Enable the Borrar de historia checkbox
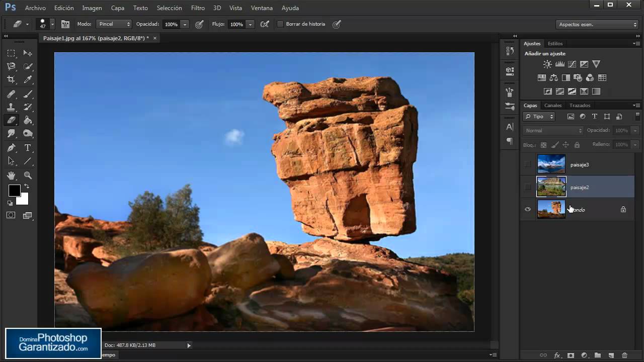 280,24
